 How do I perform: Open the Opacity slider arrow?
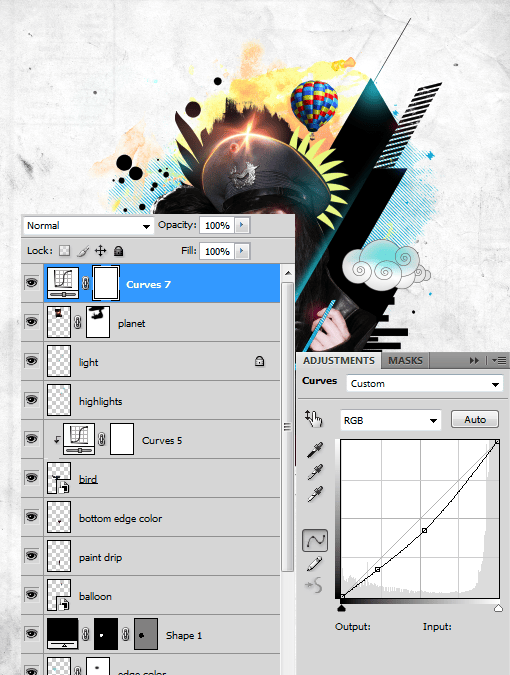(x=242, y=225)
